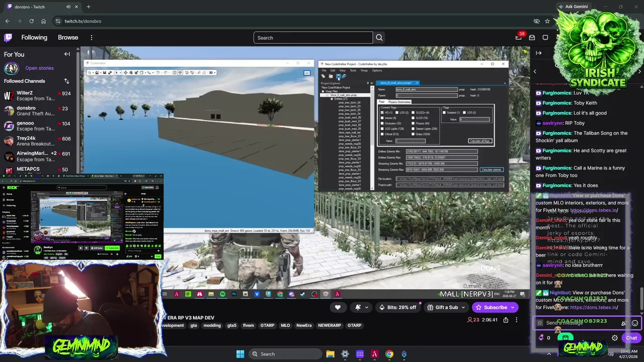Mute the donsbro tab audio icon

pos(68,7)
